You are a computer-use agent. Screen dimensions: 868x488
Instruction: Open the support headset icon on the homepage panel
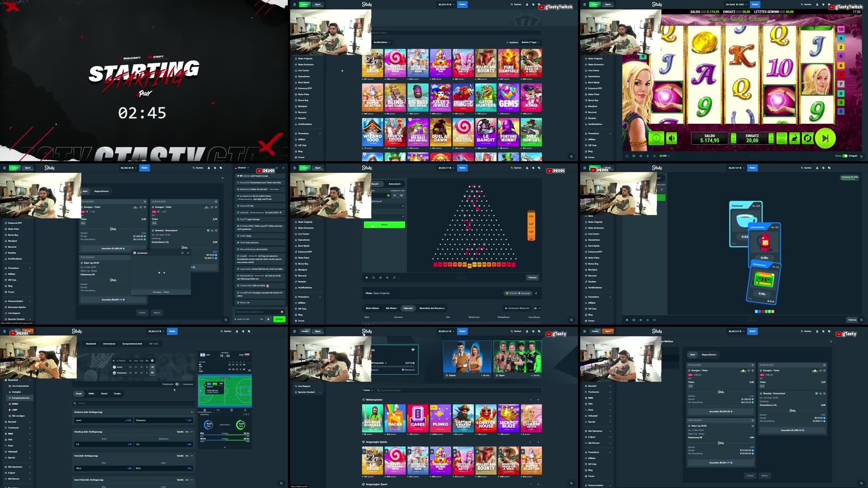[x=571, y=483]
